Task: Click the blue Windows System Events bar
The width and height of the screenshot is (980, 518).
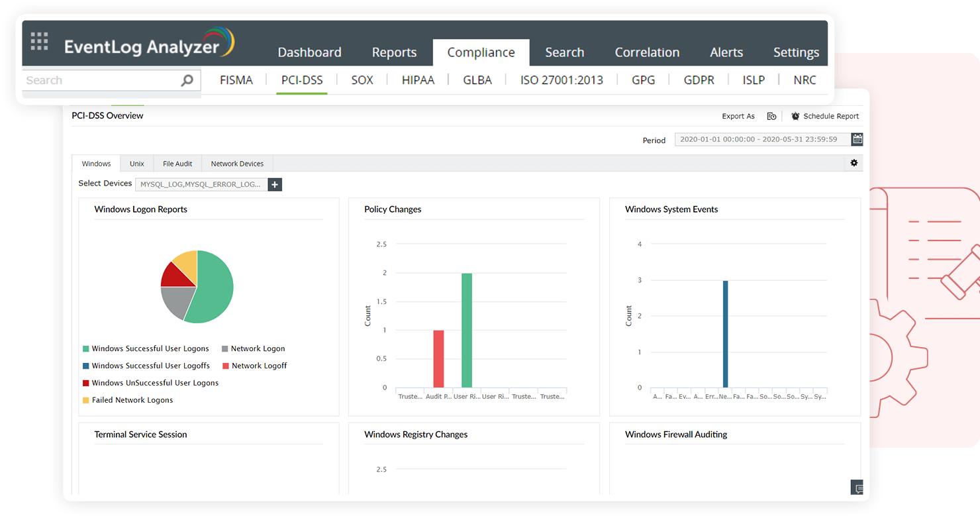Action: (x=726, y=334)
